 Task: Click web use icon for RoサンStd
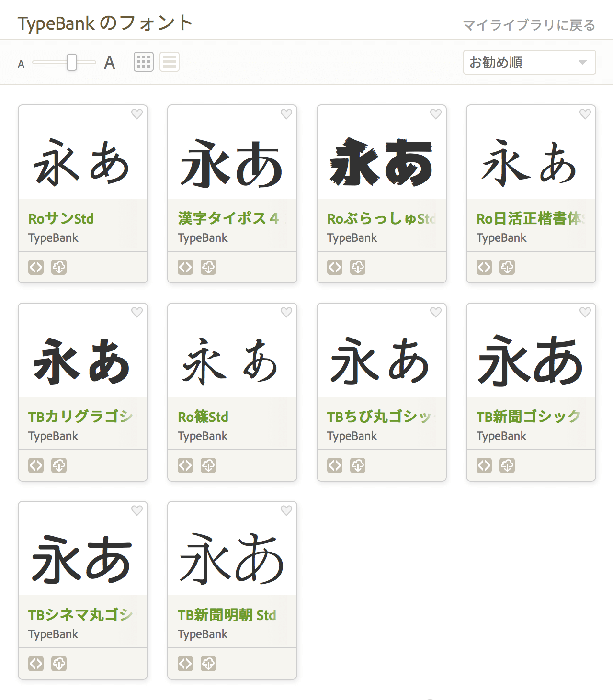(x=36, y=267)
